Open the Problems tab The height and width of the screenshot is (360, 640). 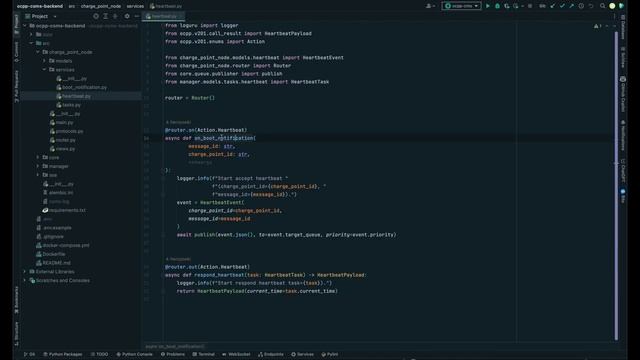pos(173,354)
